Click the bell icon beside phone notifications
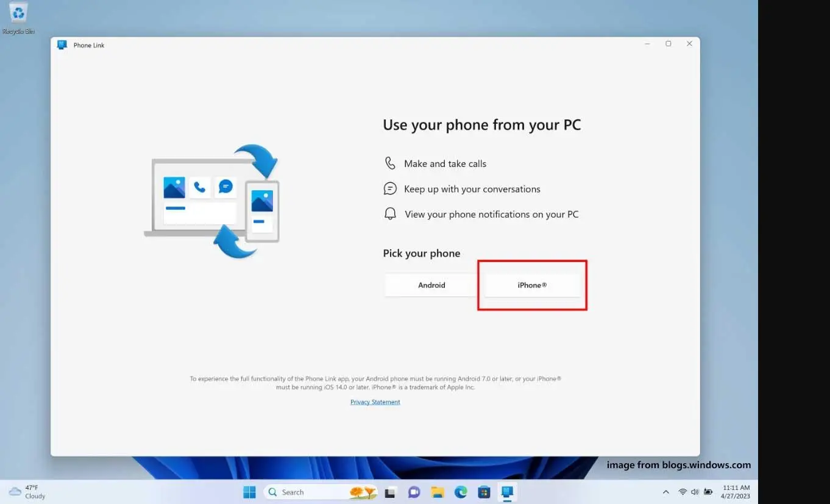The image size is (830, 504). [390, 214]
